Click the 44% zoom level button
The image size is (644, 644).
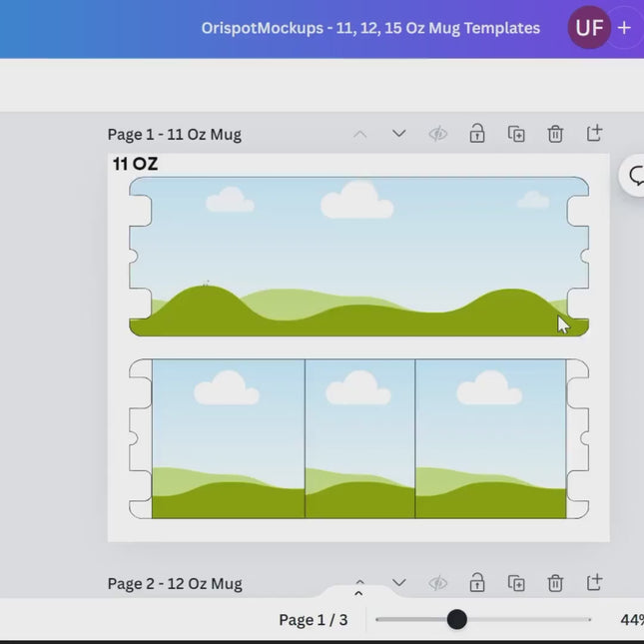pos(631,620)
